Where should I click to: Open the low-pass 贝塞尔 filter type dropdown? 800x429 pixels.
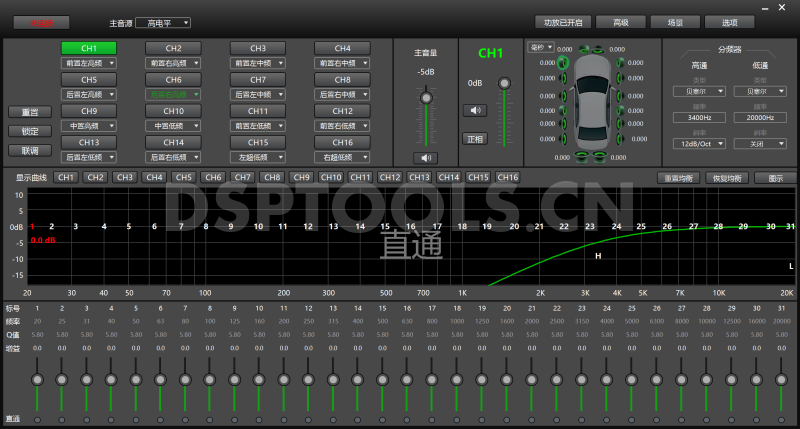[x=760, y=91]
